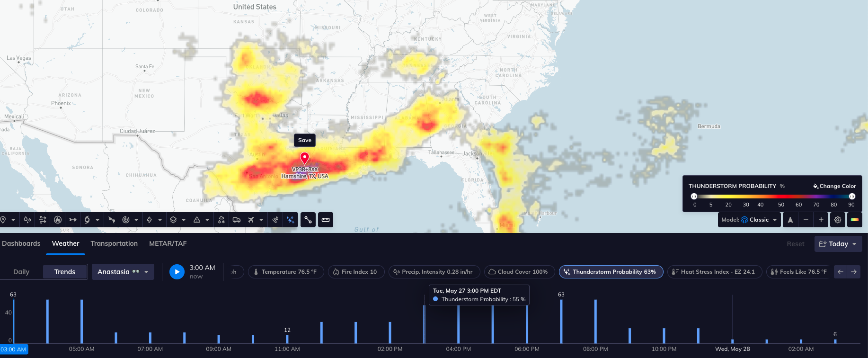Switch to the Weather tab
This screenshot has width=868, height=358.
coord(66,243)
